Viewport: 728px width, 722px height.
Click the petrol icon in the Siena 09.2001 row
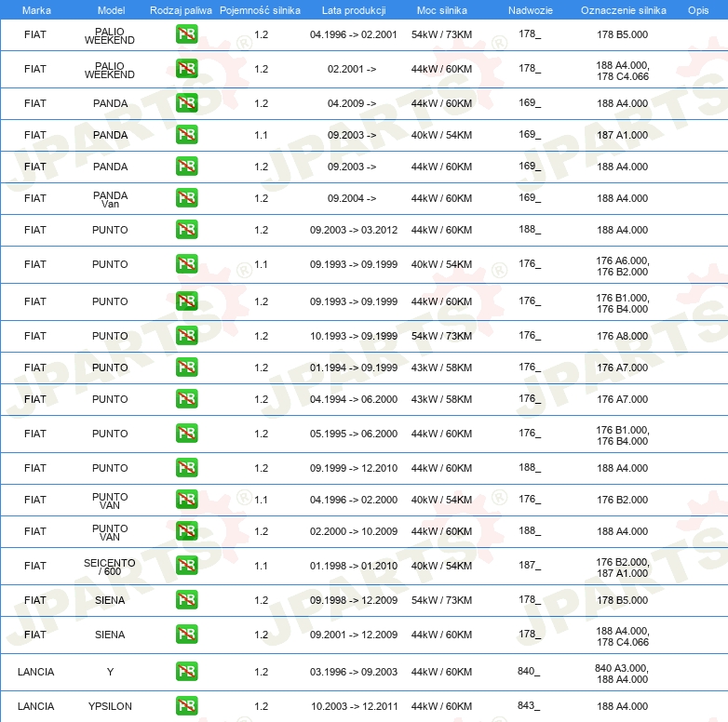coord(186,635)
